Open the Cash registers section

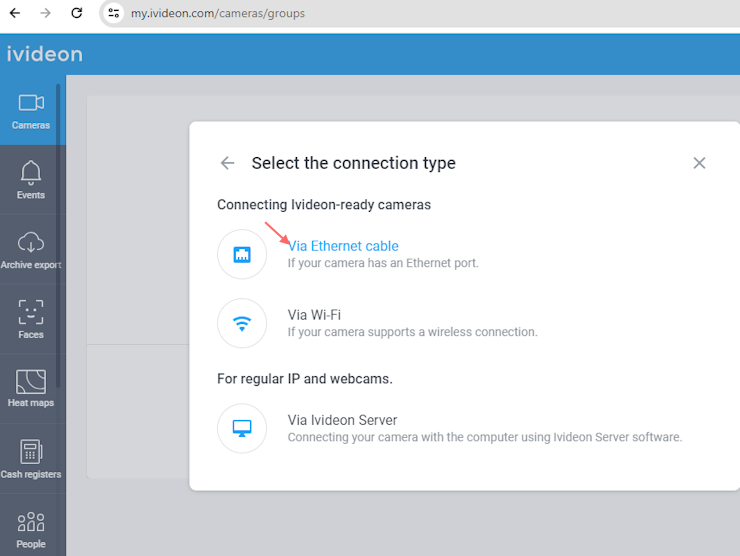click(x=31, y=459)
